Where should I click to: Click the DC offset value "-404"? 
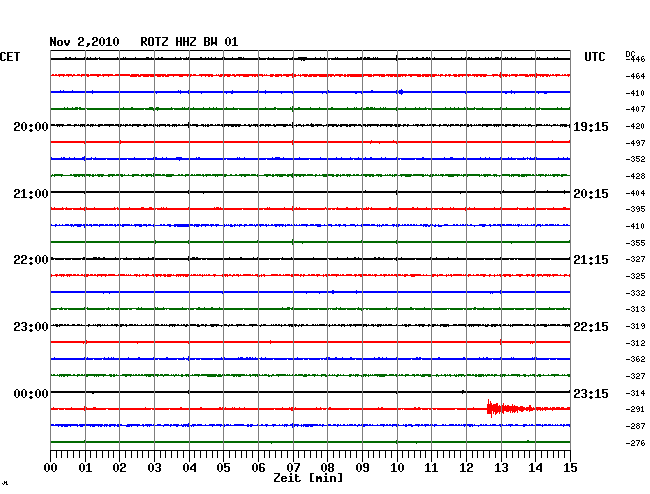(x=635, y=193)
